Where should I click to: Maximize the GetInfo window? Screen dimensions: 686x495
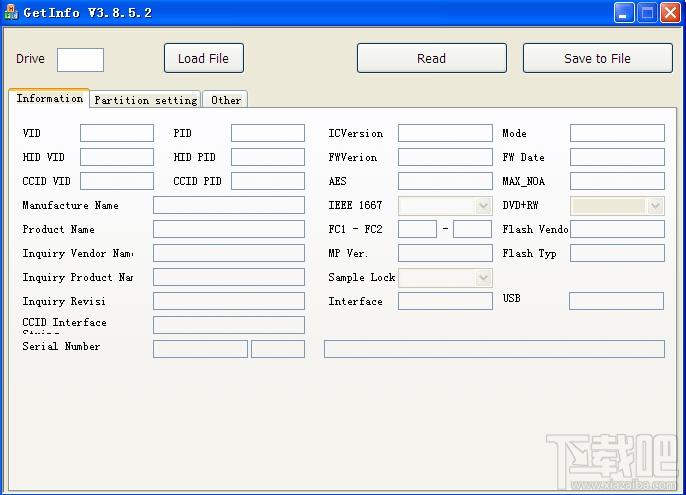[x=647, y=12]
